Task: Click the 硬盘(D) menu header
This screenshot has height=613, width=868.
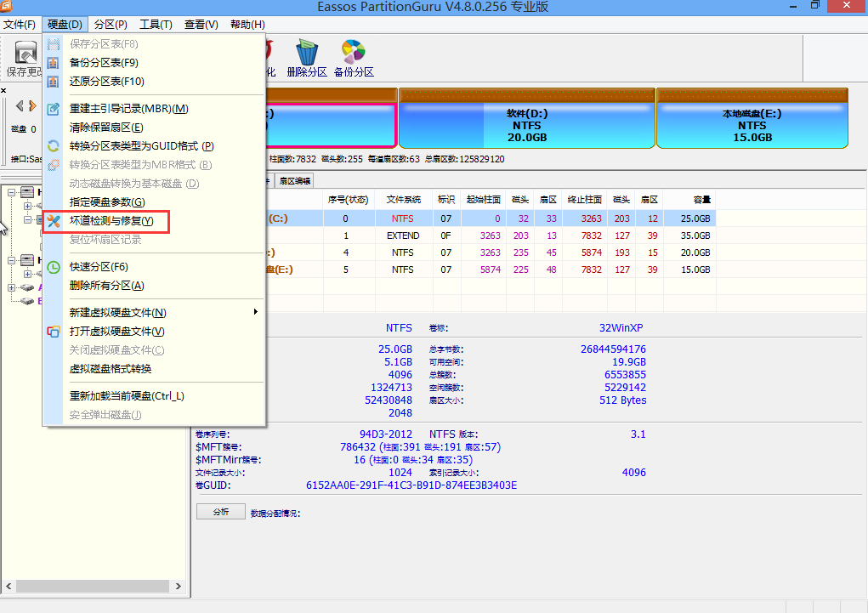Action: pos(65,25)
